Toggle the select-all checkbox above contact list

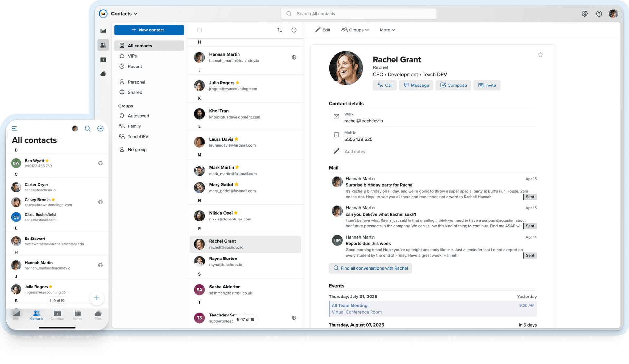coord(199,30)
